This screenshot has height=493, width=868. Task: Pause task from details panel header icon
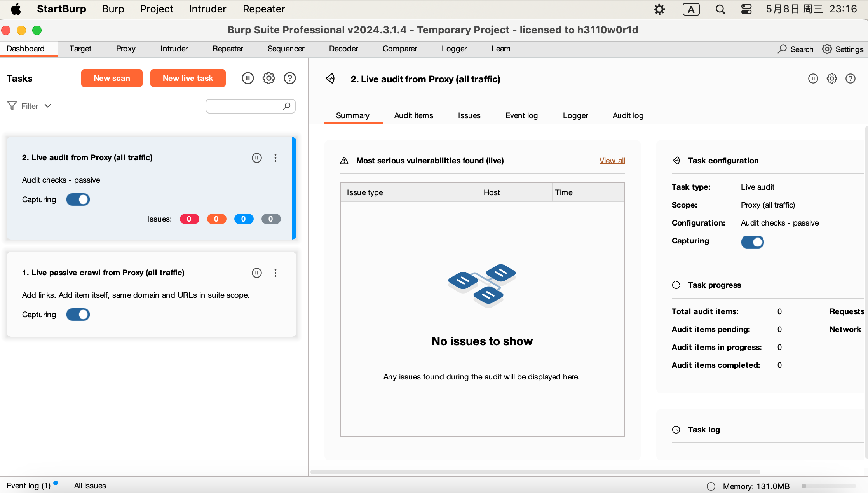coord(813,79)
